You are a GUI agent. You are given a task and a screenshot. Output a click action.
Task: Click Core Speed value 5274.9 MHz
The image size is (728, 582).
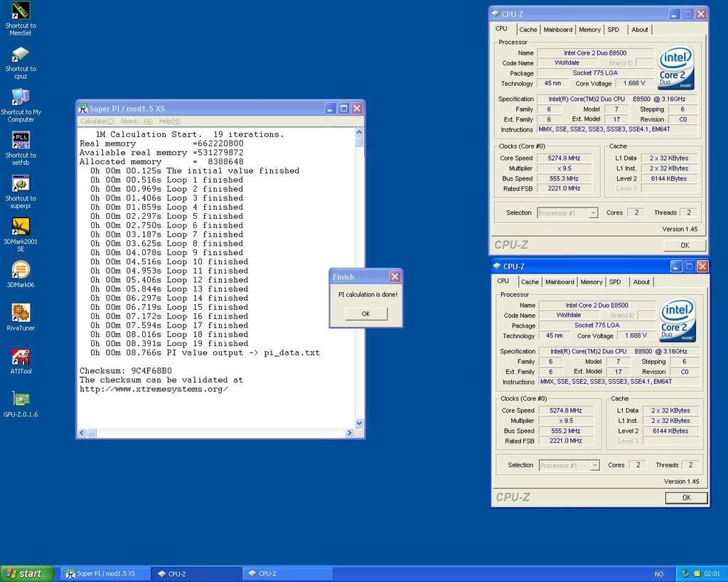564,158
